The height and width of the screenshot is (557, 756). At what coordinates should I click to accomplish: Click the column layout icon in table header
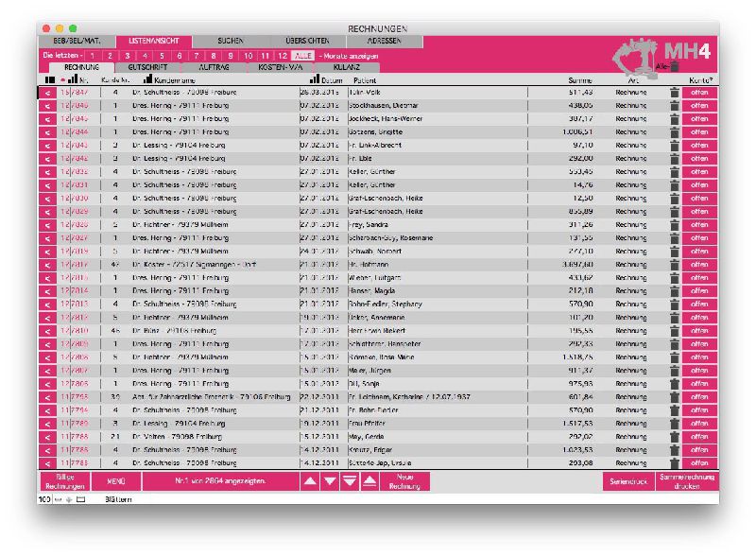click(50, 80)
